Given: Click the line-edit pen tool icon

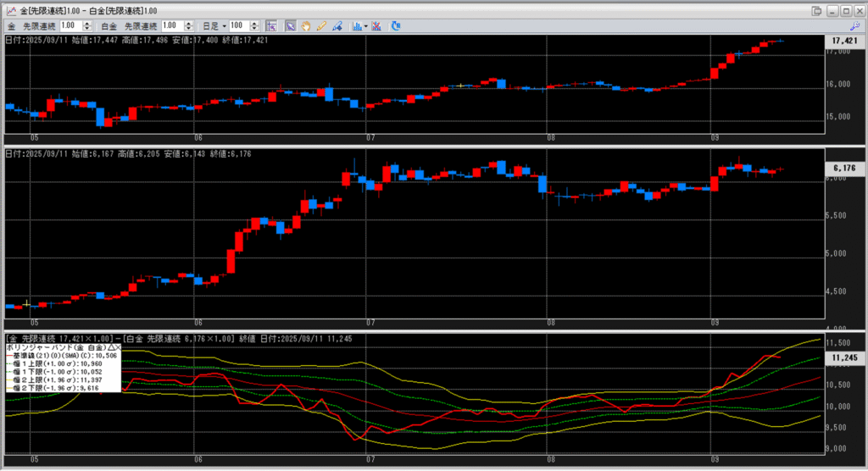Looking at the screenshot, I should [337, 26].
